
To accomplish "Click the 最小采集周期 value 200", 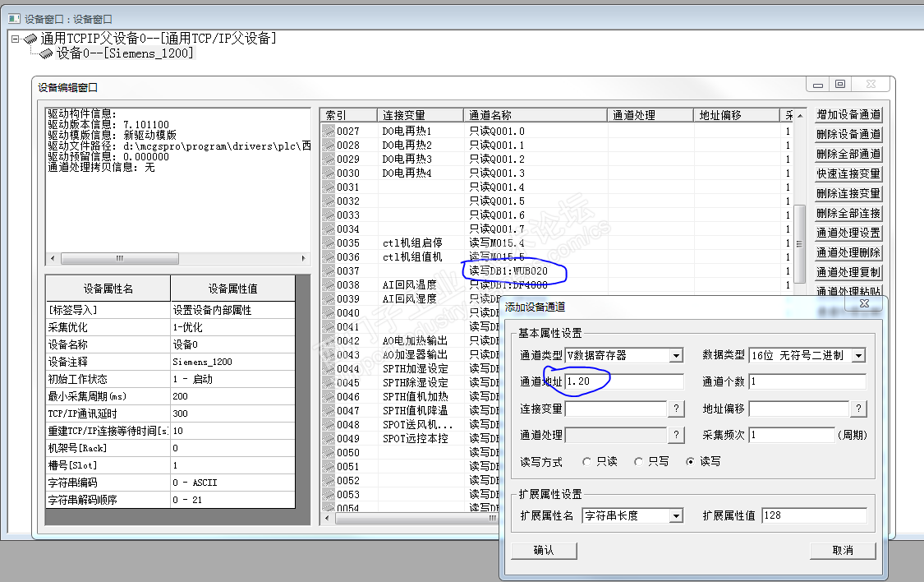I will click(x=232, y=396).
